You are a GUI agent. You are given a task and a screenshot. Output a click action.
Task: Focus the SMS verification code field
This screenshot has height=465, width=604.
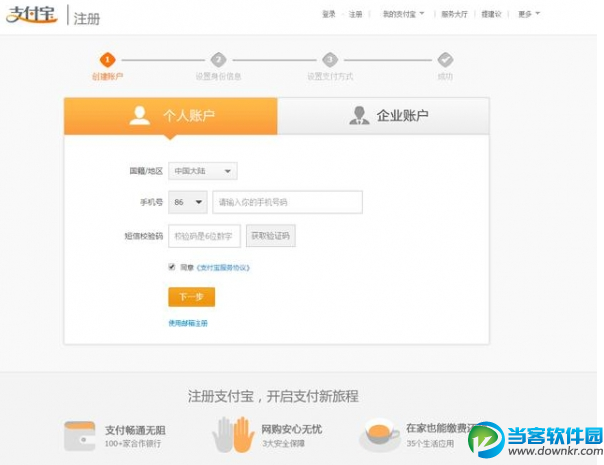click(205, 236)
